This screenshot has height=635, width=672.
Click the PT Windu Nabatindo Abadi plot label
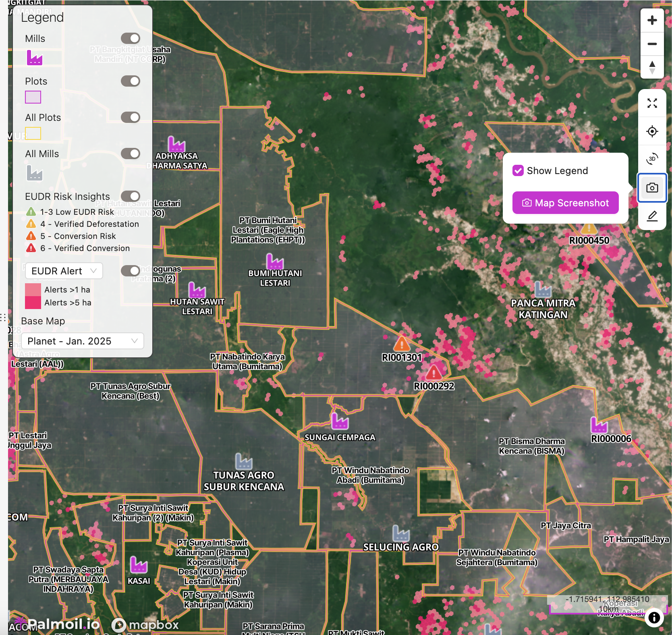point(370,475)
